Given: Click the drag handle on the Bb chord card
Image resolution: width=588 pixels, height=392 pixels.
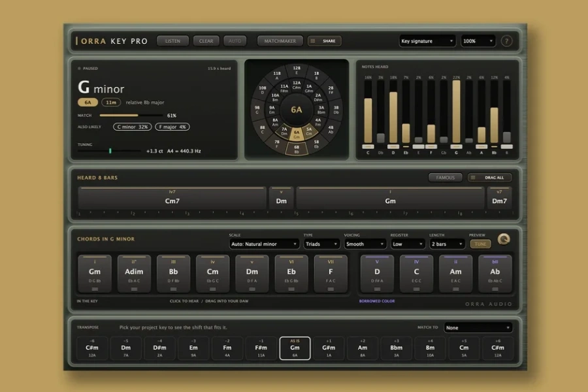Looking at the screenshot, I should click(x=173, y=289).
